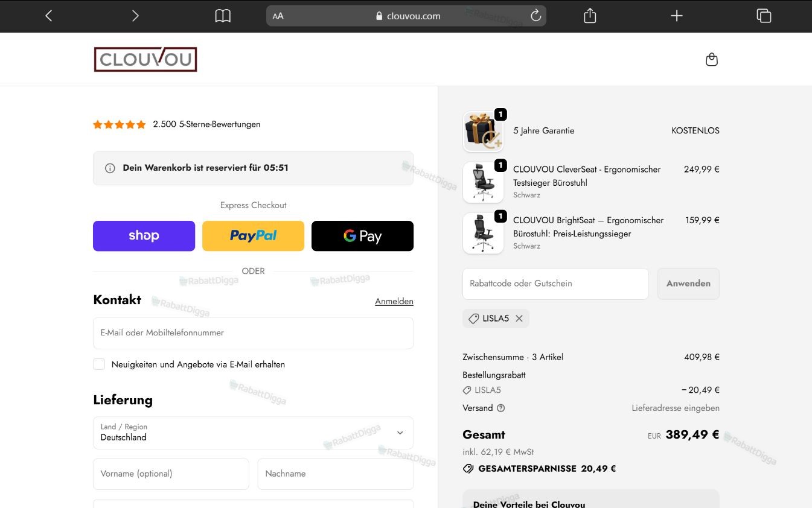Click the BrightSeat price 159,99 €

(702, 220)
